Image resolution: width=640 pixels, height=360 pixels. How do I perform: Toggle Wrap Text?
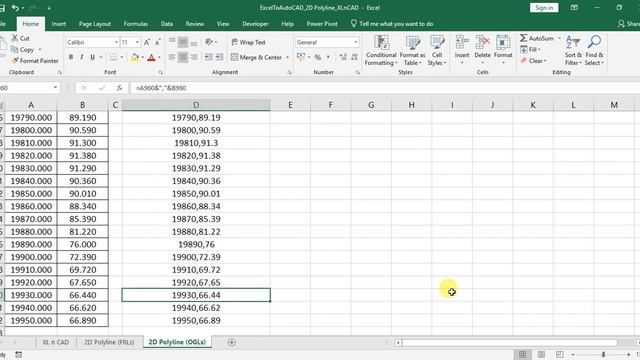(x=249, y=42)
